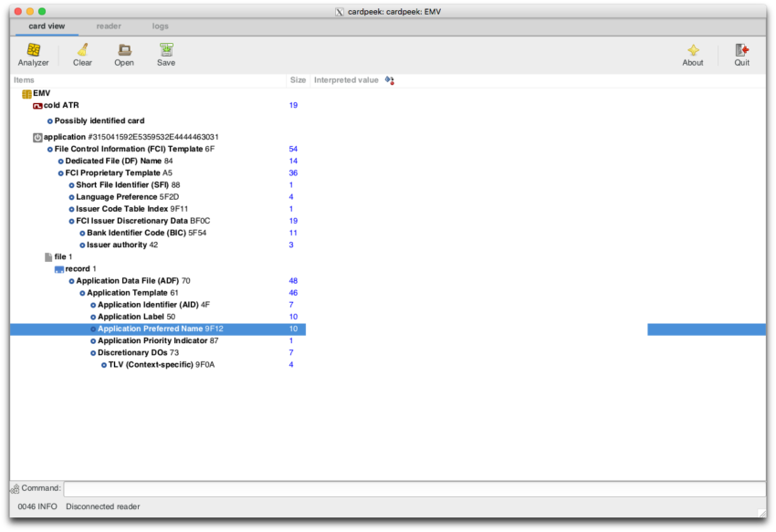Click the EMV card chip icon
Viewport: 776px width, 532px height.
pyautogui.click(x=26, y=93)
